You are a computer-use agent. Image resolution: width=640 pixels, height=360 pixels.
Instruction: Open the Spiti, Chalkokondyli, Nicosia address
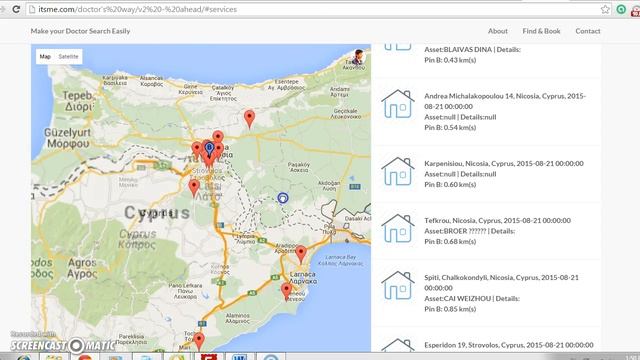point(501,282)
